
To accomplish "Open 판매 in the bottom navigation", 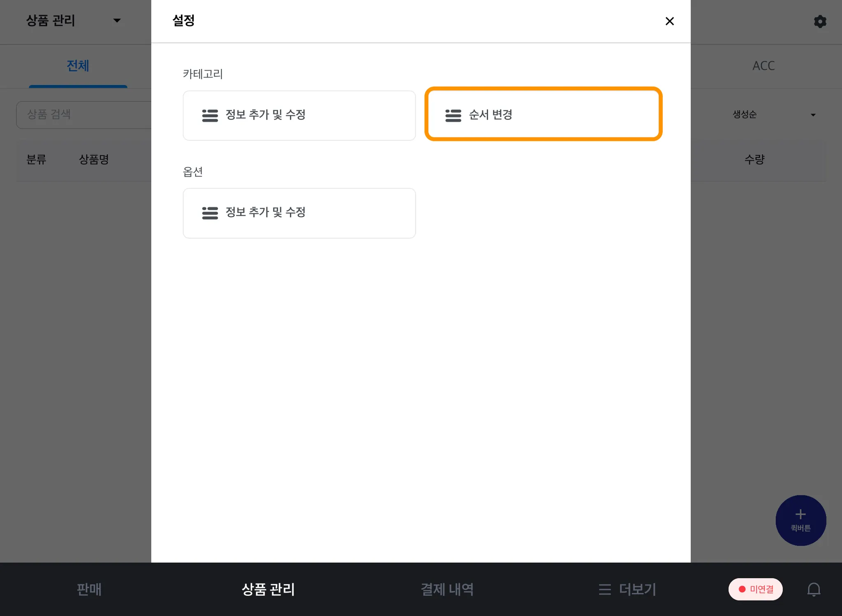I will click(89, 589).
